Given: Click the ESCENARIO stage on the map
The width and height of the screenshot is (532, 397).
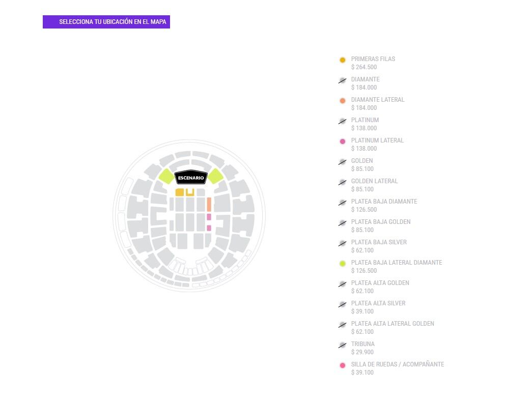Looking at the screenshot, I should 191,178.
